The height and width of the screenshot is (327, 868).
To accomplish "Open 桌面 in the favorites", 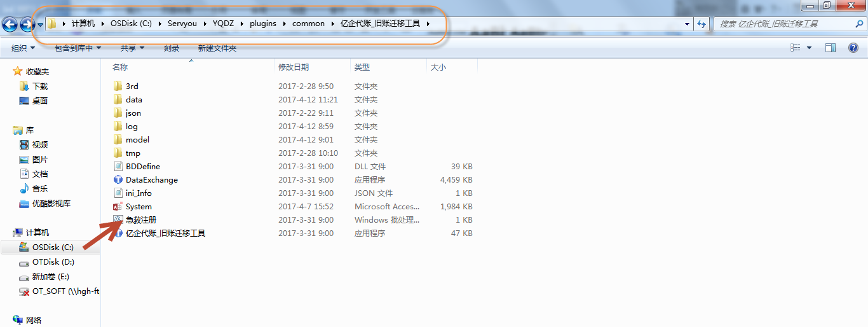I will click(x=40, y=101).
